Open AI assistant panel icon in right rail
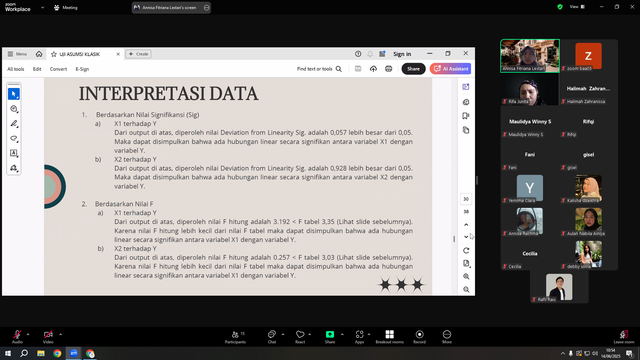Image resolution: width=640 pixels, height=360 pixels. pyautogui.click(x=466, y=87)
